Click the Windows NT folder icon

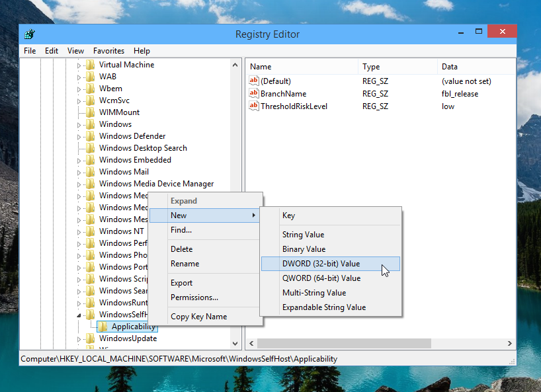tap(91, 231)
